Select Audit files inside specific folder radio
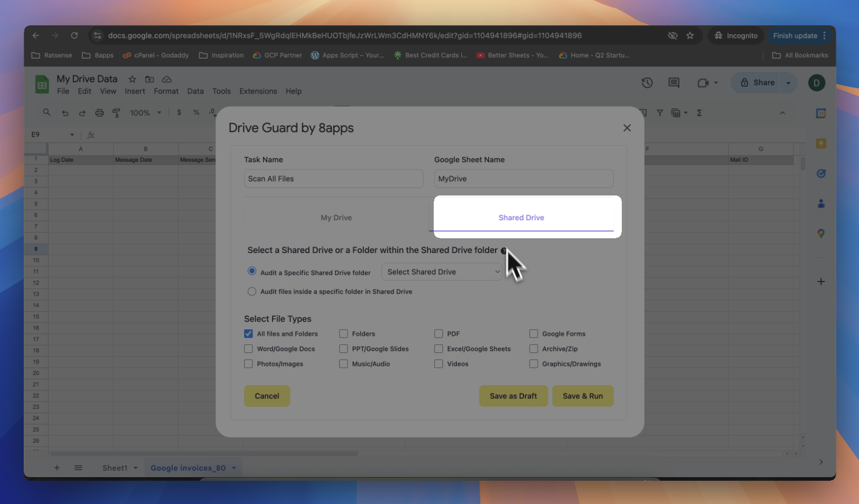The image size is (859, 504). 252,292
